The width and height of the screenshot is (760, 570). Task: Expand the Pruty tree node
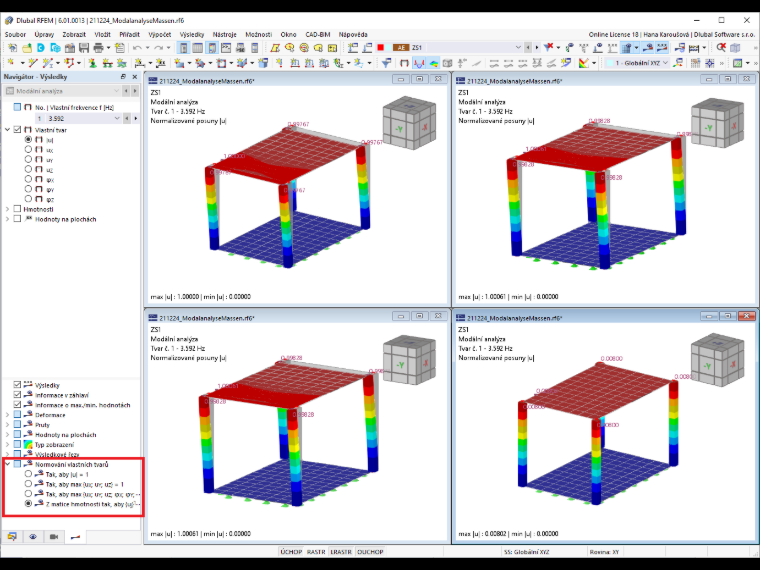(x=7, y=425)
